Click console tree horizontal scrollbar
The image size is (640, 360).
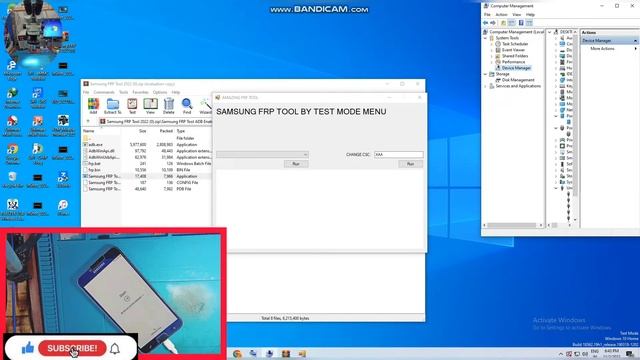[x=513, y=225]
